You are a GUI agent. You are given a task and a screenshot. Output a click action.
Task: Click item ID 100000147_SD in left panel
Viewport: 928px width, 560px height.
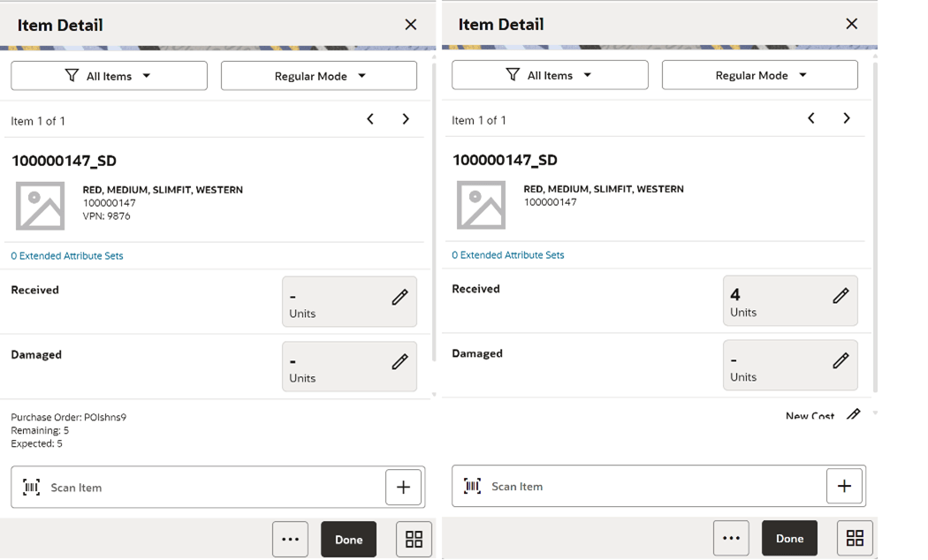64,161
